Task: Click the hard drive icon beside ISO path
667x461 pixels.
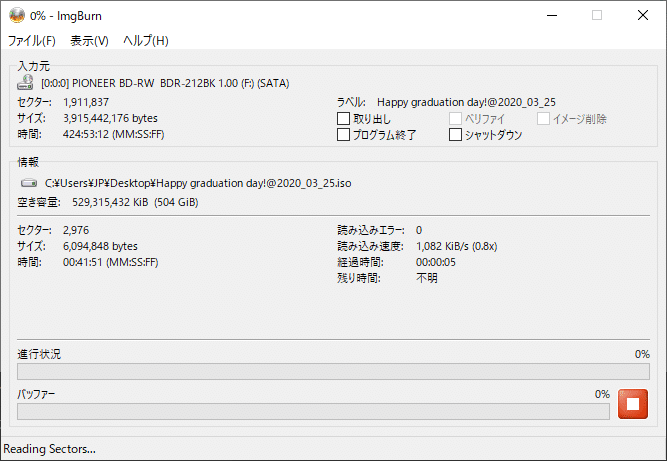Action: [x=29, y=183]
